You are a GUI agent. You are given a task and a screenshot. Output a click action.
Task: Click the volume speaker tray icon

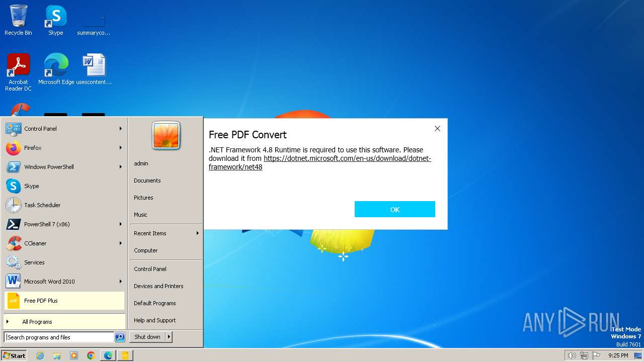point(572,355)
